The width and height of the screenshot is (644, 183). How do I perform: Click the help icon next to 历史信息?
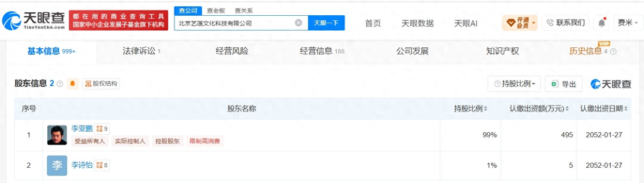pos(613,52)
